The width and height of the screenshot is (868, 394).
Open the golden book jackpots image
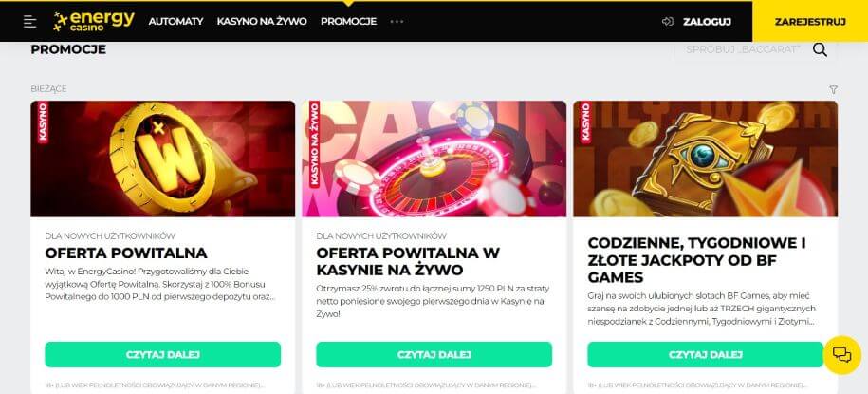(x=705, y=159)
